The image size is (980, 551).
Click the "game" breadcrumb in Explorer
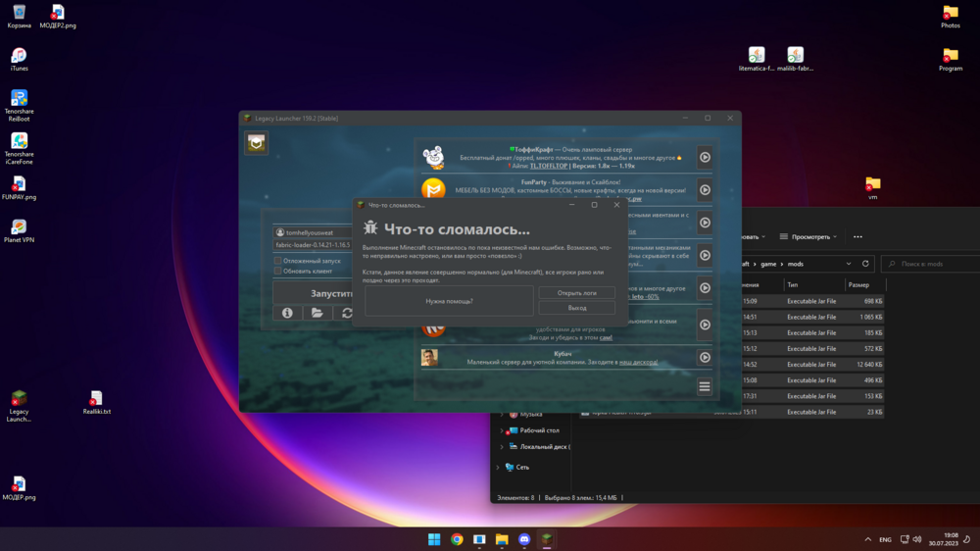click(x=768, y=264)
